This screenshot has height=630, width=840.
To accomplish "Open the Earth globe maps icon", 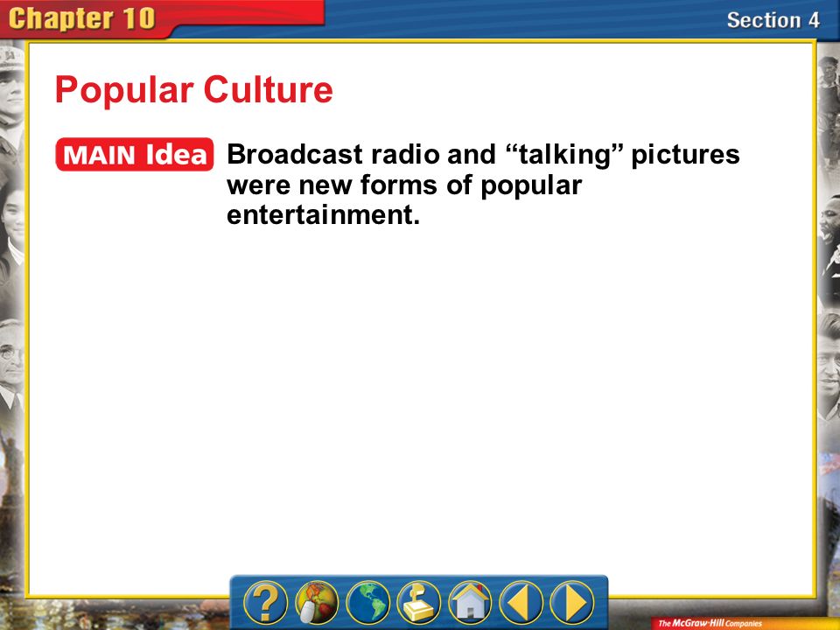I will 367,603.
